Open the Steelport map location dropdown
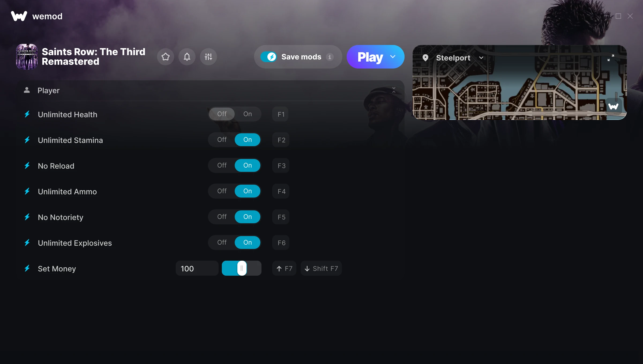This screenshot has height=364, width=643. pos(481,58)
